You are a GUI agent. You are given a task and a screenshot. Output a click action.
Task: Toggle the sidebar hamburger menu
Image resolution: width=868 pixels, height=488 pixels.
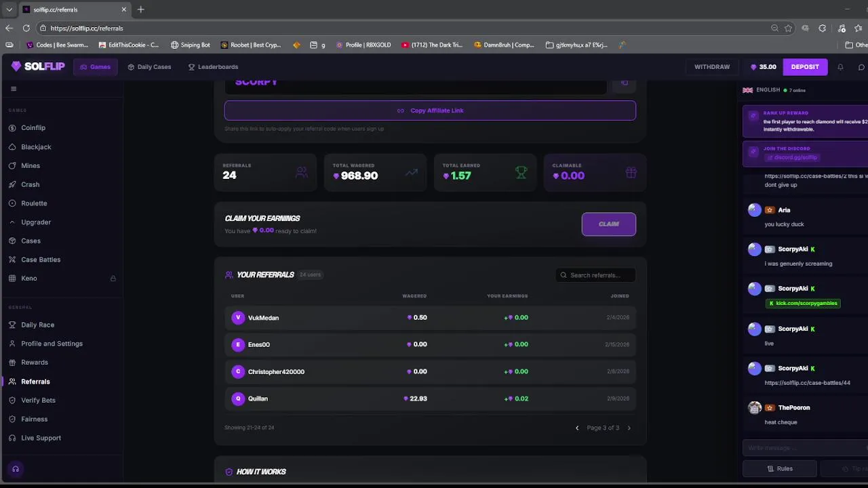[13, 89]
